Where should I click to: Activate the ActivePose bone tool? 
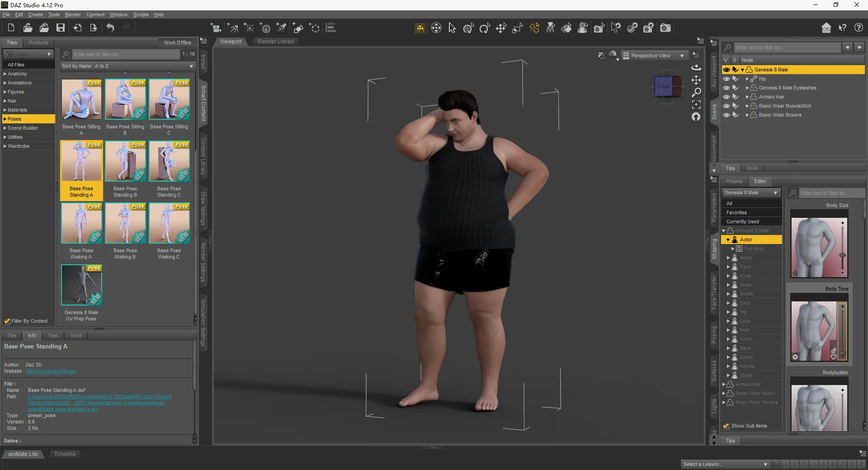tap(534, 28)
